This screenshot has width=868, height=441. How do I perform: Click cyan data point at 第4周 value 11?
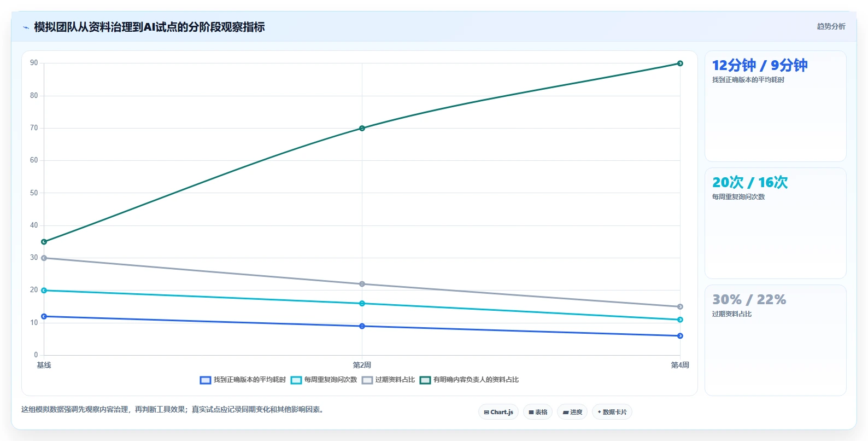pyautogui.click(x=680, y=320)
